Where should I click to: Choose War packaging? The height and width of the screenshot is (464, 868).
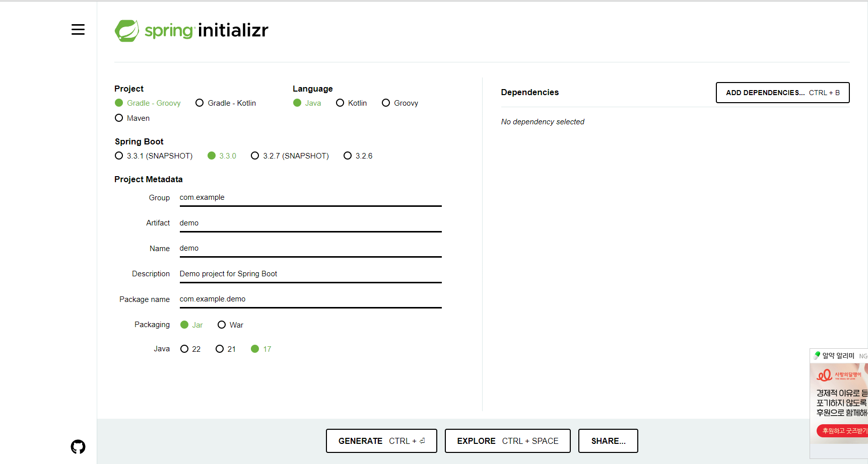[x=230, y=325]
